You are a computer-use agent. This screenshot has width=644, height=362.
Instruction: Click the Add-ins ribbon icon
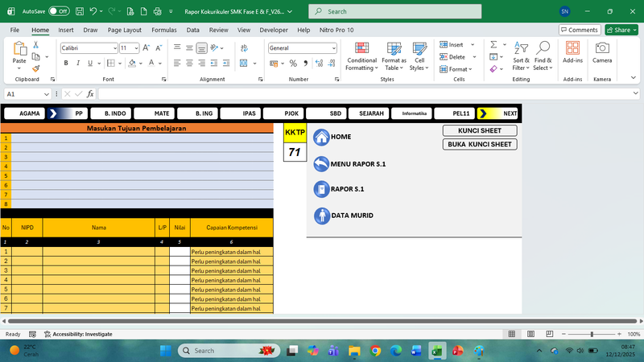click(572, 53)
